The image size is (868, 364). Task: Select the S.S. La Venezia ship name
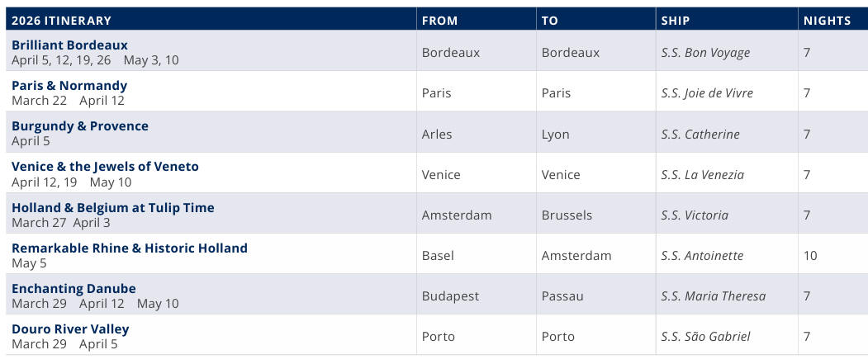coord(702,175)
